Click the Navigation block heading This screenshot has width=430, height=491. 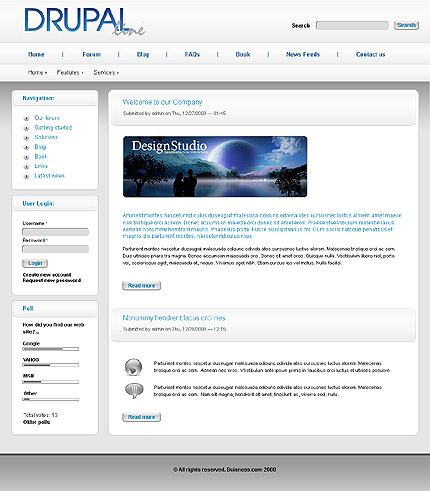click(38, 98)
